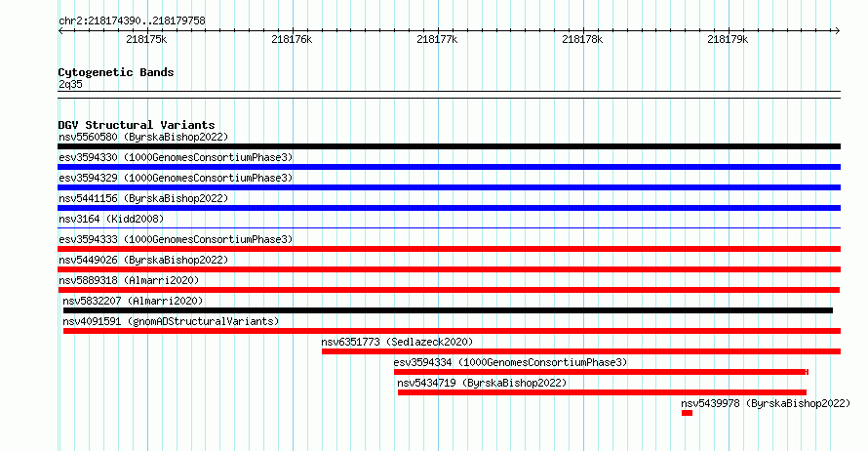Select the red bar under nsv5434719

[602, 392]
